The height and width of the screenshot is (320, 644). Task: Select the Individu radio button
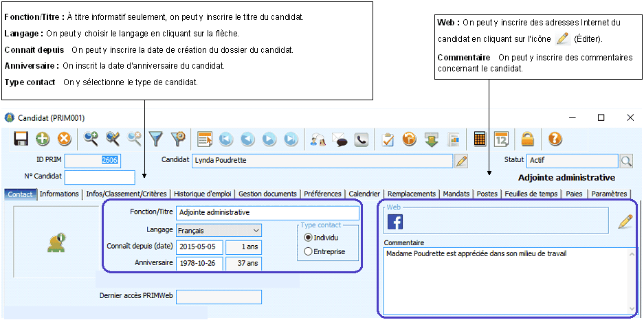[308, 238]
